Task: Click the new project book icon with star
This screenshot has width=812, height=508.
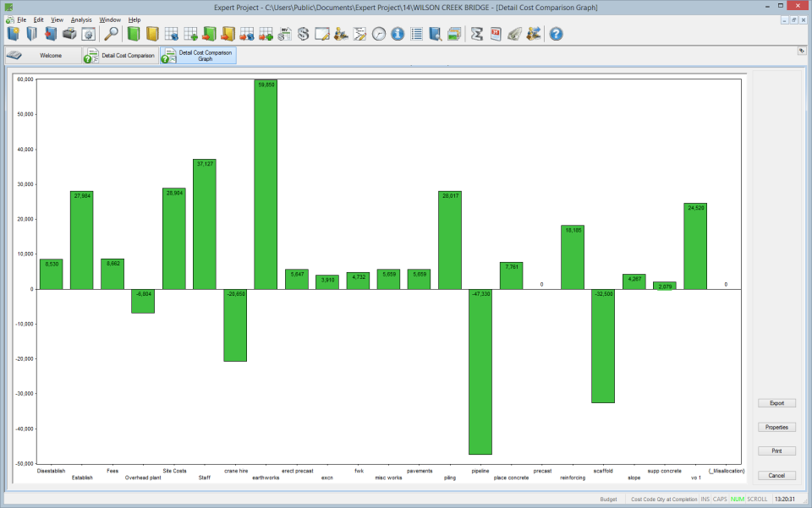Action: [x=14, y=34]
